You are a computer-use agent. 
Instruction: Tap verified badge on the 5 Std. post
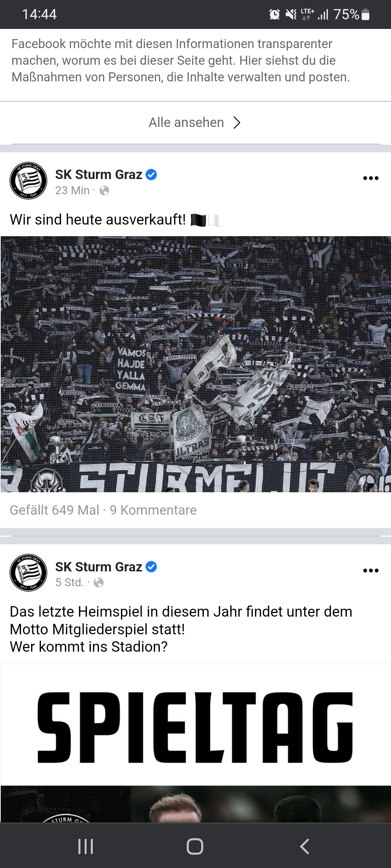point(151,567)
